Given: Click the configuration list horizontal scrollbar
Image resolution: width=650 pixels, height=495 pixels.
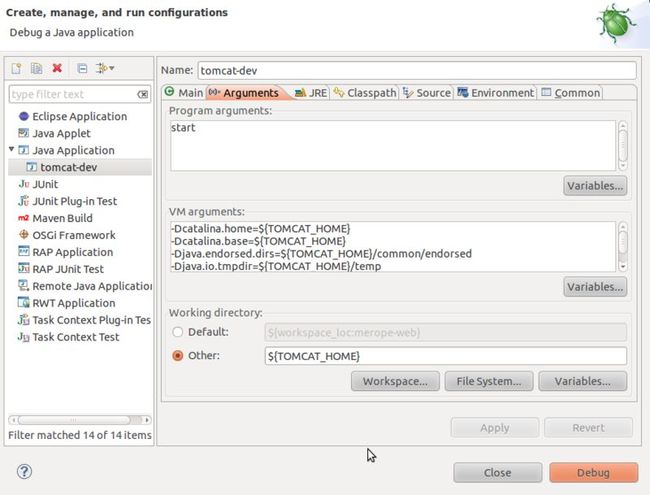Looking at the screenshot, I should 80,420.
